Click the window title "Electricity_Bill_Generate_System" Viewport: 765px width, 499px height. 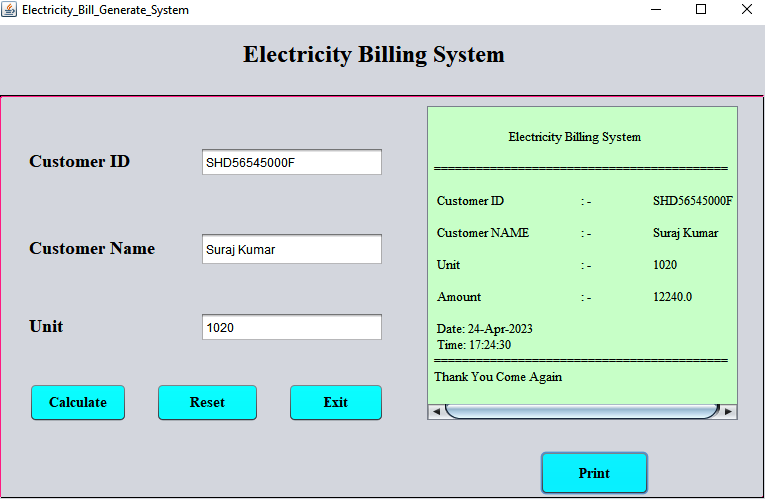tap(105, 10)
